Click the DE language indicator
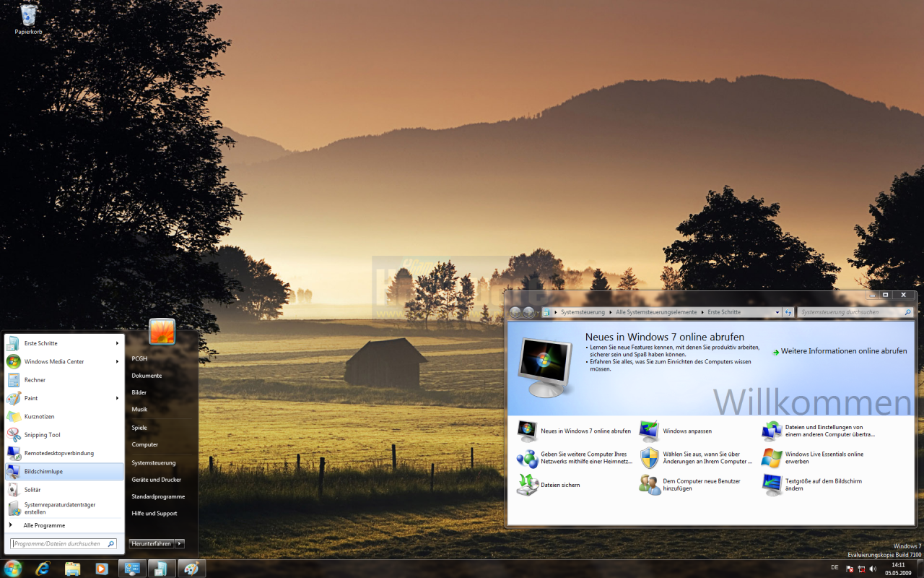This screenshot has height=578, width=924. 834,567
